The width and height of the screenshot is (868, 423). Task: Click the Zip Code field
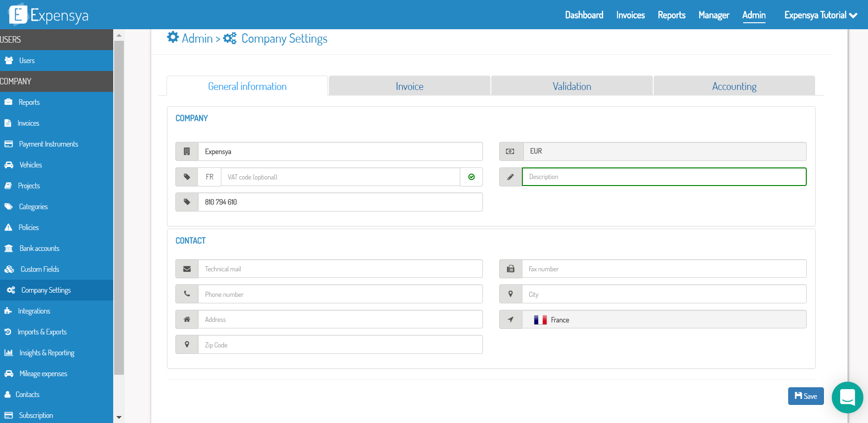341,345
